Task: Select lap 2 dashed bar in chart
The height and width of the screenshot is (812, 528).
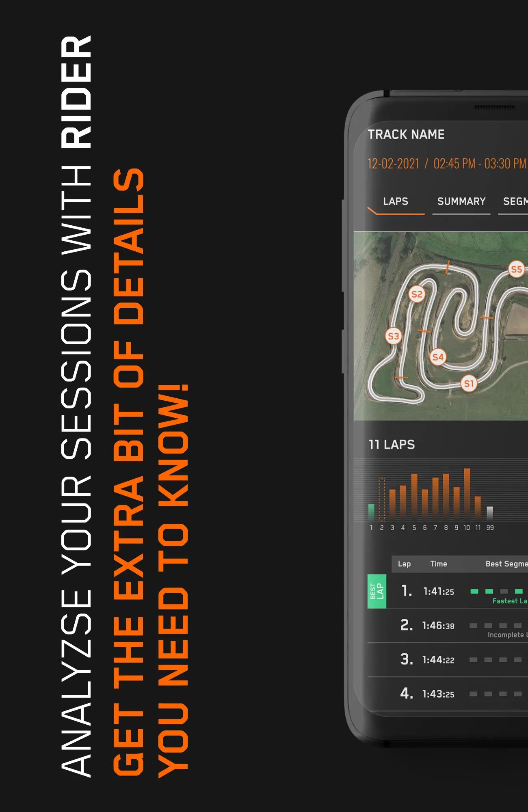Action: point(382,499)
